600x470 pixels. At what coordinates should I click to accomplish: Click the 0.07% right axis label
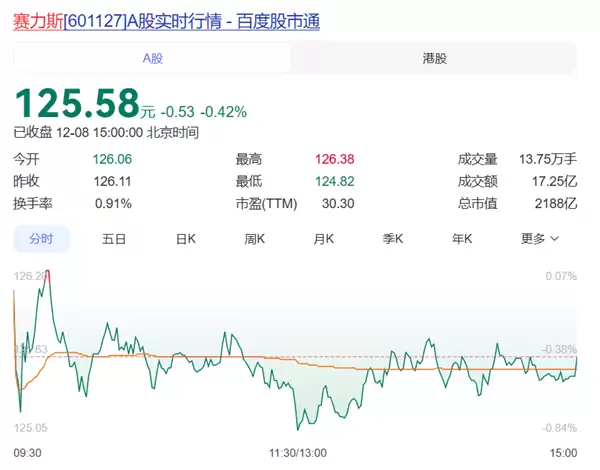(561, 276)
